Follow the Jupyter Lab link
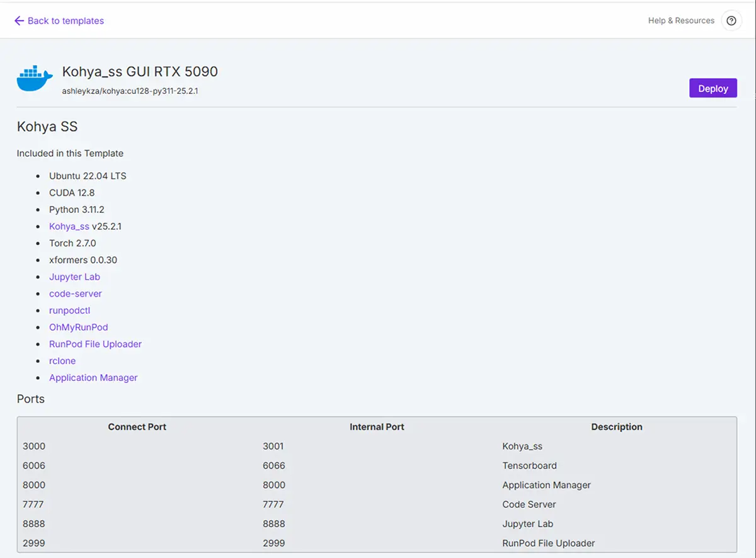Screen dimensions: 756x558 coord(74,276)
